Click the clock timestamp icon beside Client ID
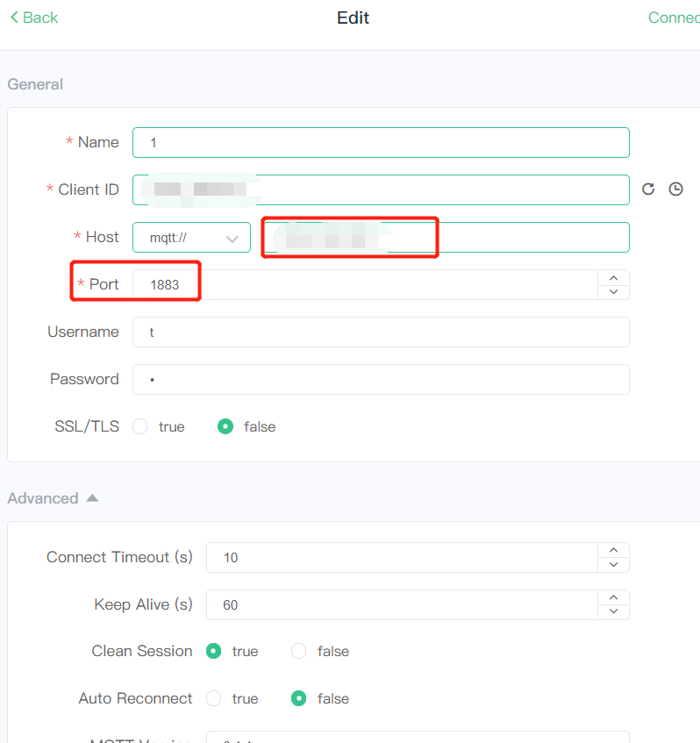This screenshot has width=700, height=743. (x=675, y=189)
